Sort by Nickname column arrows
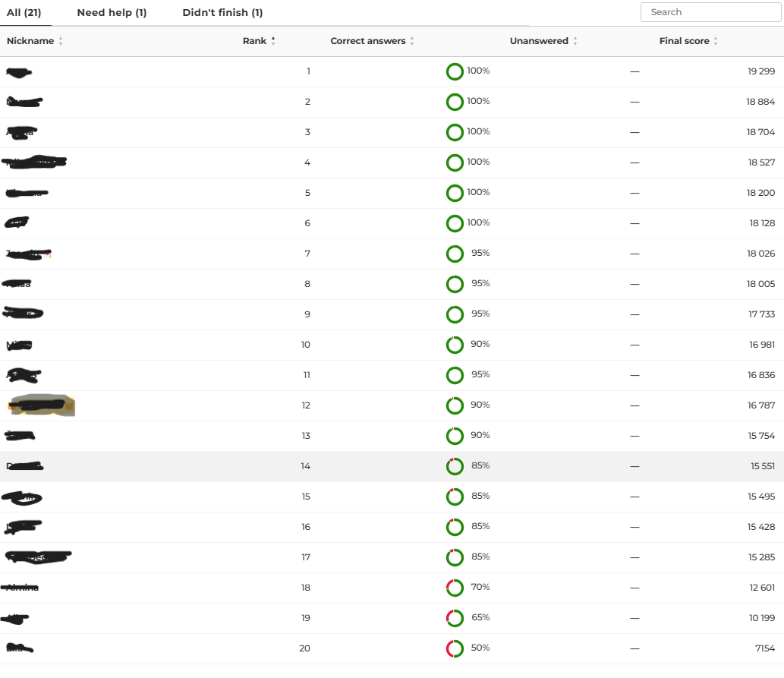The height and width of the screenshot is (678, 784). point(61,41)
